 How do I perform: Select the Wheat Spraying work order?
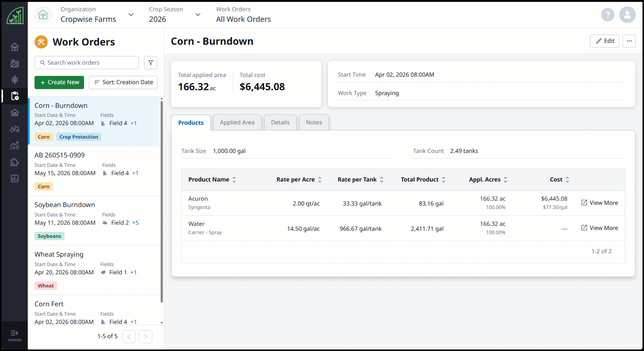[x=94, y=270]
